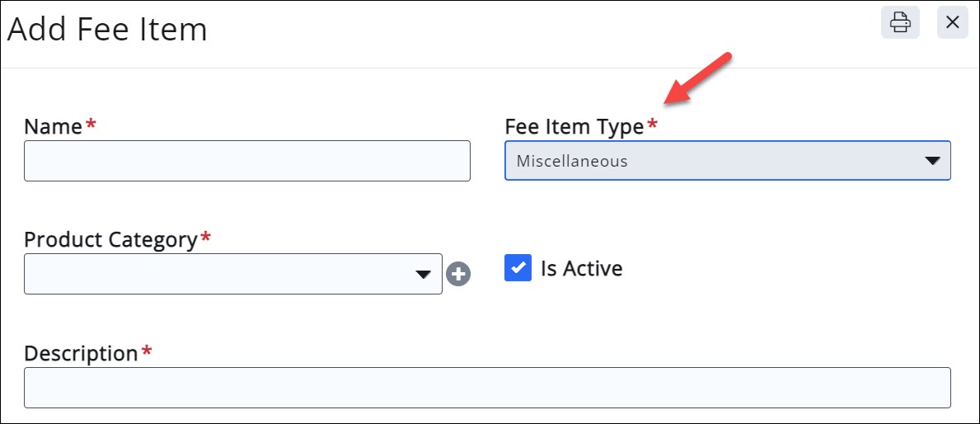Click the printer icon in the dialog header
980x424 pixels.
pos(900,22)
